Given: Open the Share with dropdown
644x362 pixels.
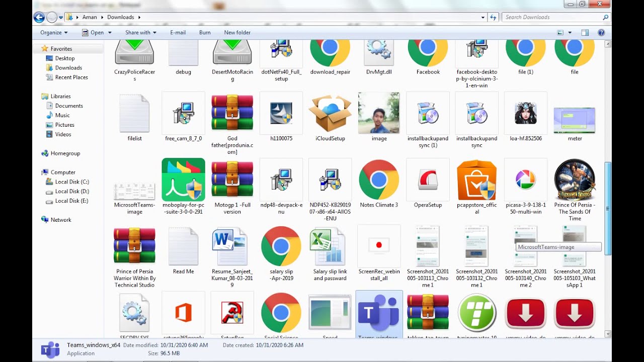Looking at the screenshot, I should [140, 32].
